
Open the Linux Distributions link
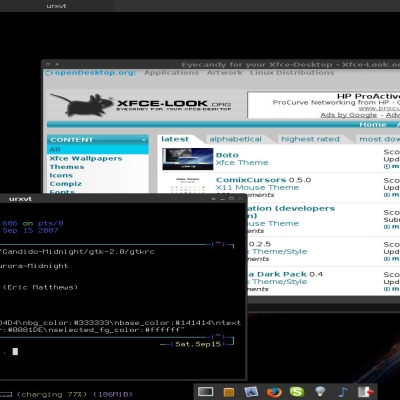coord(292,73)
